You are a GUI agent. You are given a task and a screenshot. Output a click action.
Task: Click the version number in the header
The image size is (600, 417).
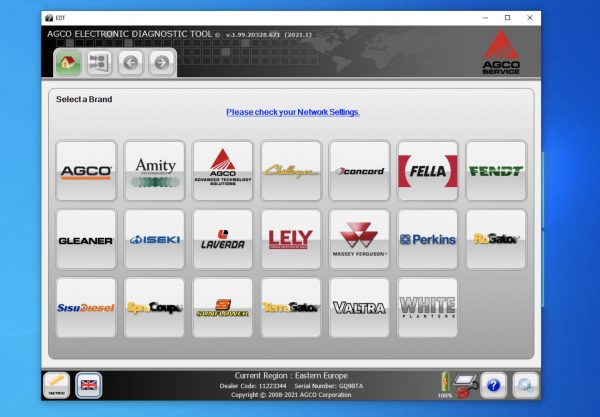269,35
